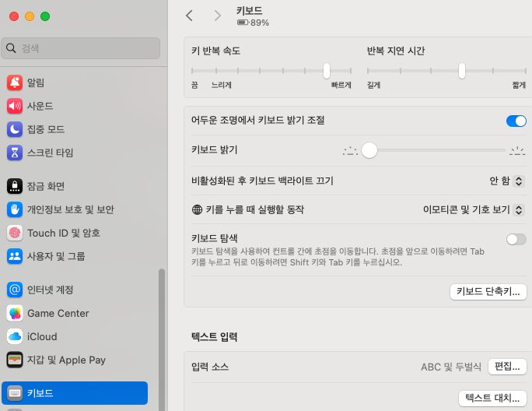Click the globe icon beside key action
Screen dimensions: 532x411
[197, 209]
